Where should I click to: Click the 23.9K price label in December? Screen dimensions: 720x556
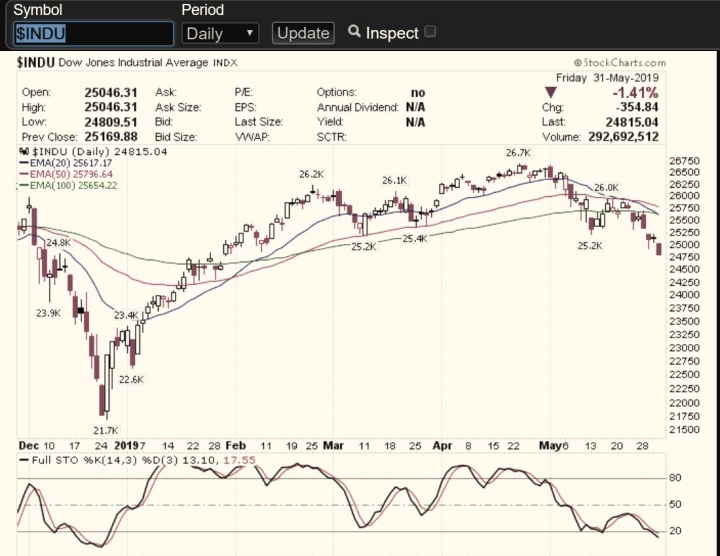point(49,313)
